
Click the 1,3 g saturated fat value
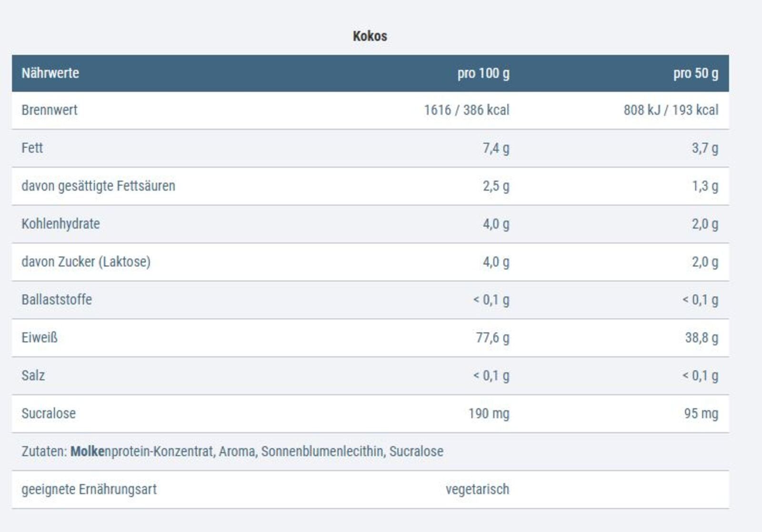coord(705,186)
